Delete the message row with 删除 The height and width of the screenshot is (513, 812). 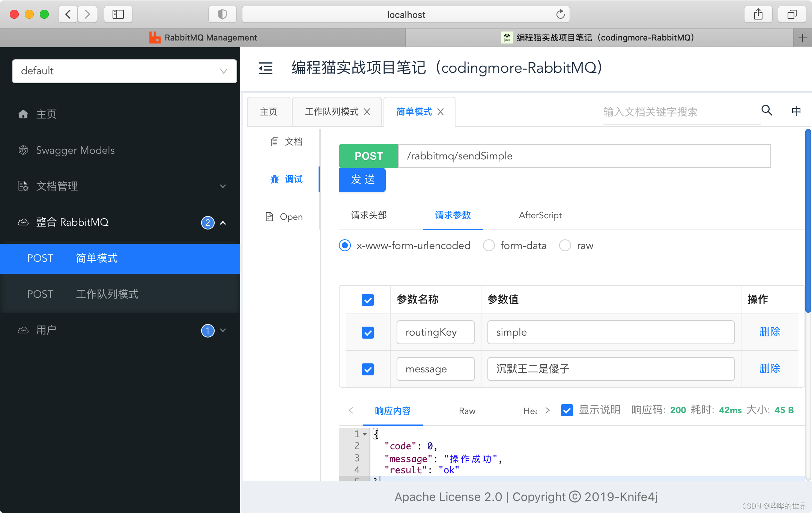pyautogui.click(x=770, y=368)
